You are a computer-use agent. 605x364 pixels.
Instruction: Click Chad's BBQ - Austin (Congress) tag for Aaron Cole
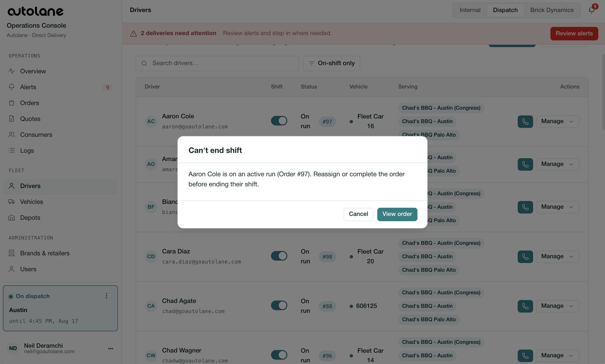point(441,108)
